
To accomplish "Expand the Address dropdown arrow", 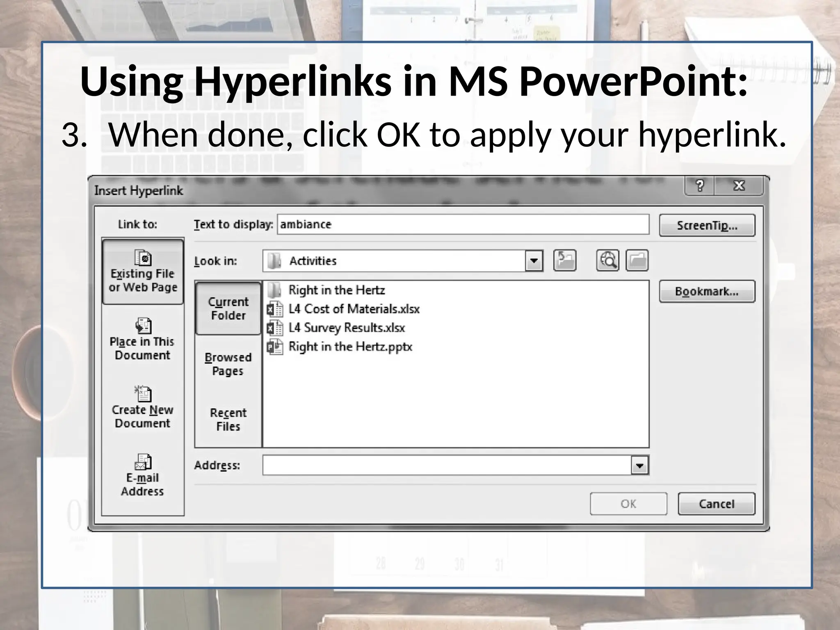I will coord(639,465).
